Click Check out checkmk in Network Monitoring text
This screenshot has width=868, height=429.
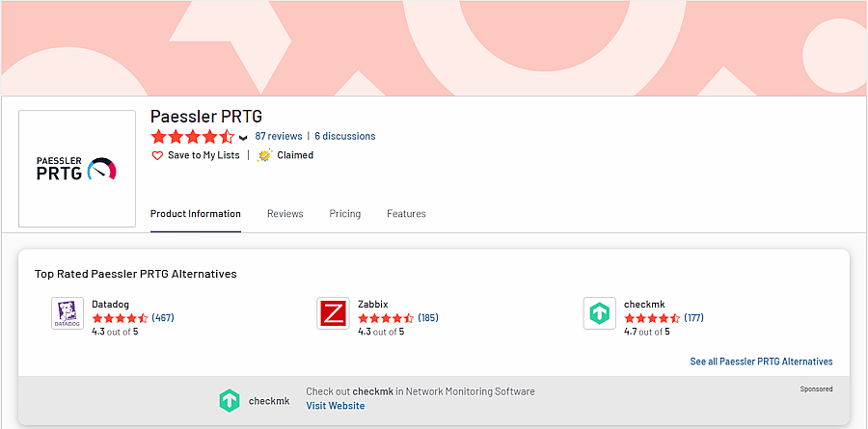pos(420,391)
